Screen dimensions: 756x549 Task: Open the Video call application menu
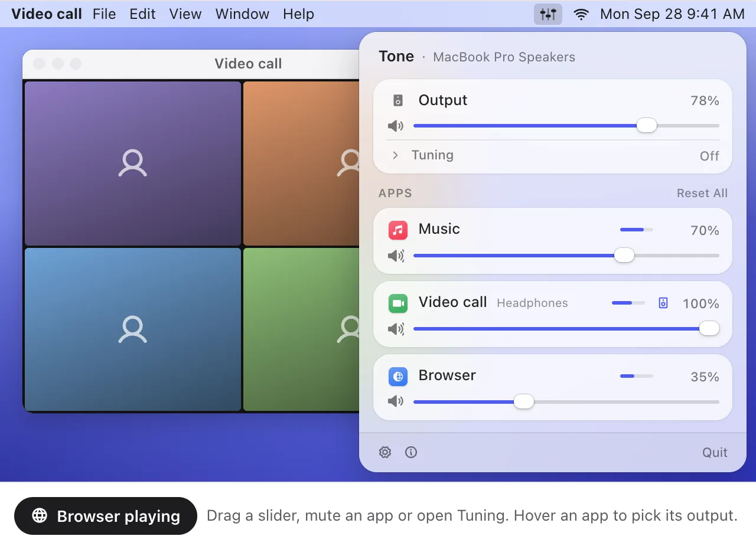pyautogui.click(x=47, y=14)
